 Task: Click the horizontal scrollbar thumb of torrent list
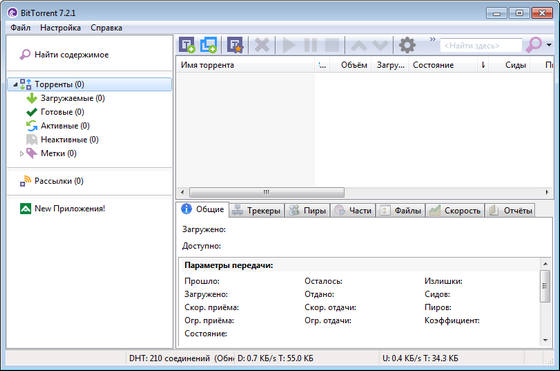[x=267, y=192]
